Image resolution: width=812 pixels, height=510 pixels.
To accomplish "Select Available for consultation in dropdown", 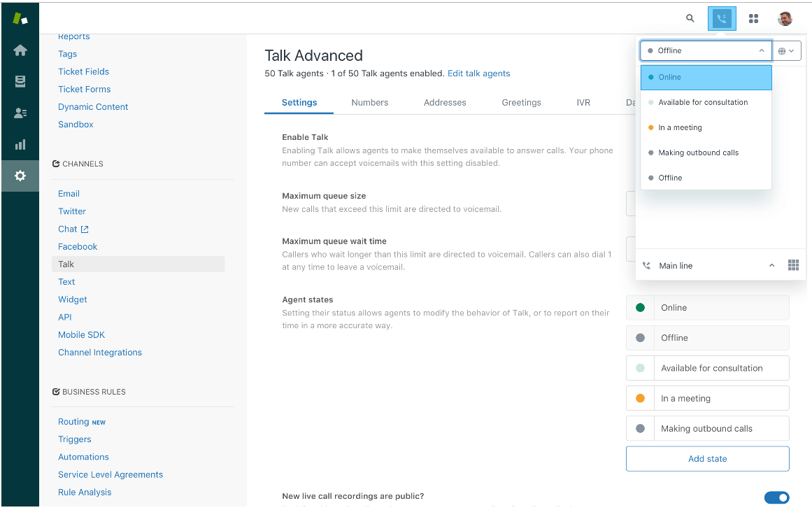I will click(x=706, y=103).
